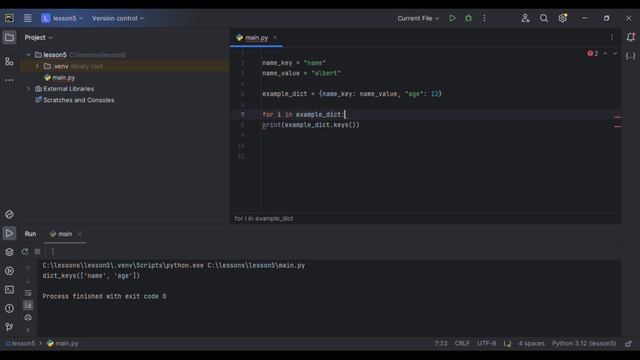Open the Current File run configuration dropdown
This screenshot has height=360, width=640.
pos(418,18)
